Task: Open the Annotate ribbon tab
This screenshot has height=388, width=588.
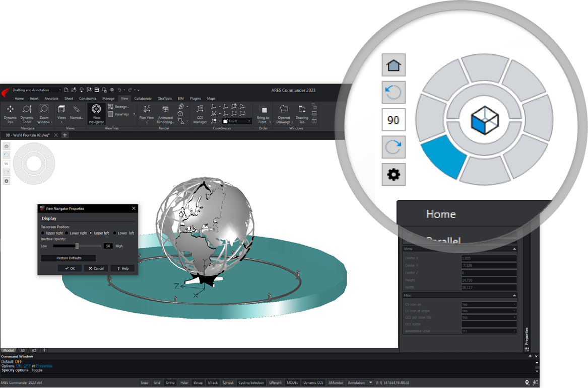Action: point(51,99)
